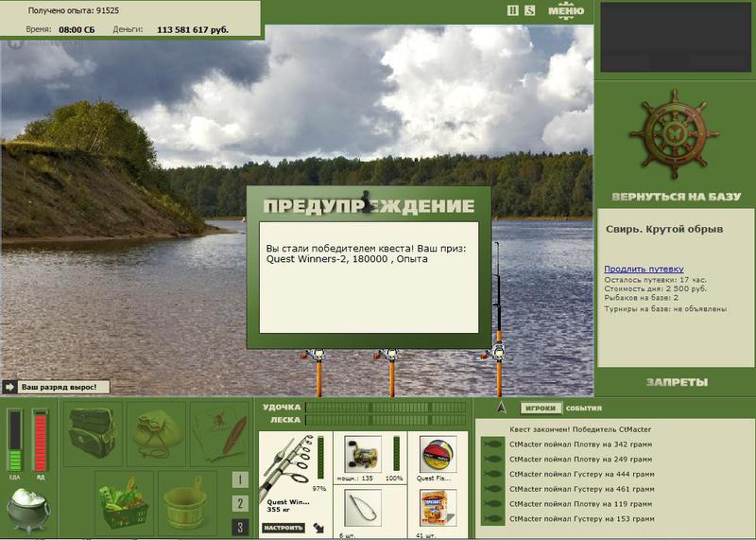Select the fishing reel slot

click(363, 454)
